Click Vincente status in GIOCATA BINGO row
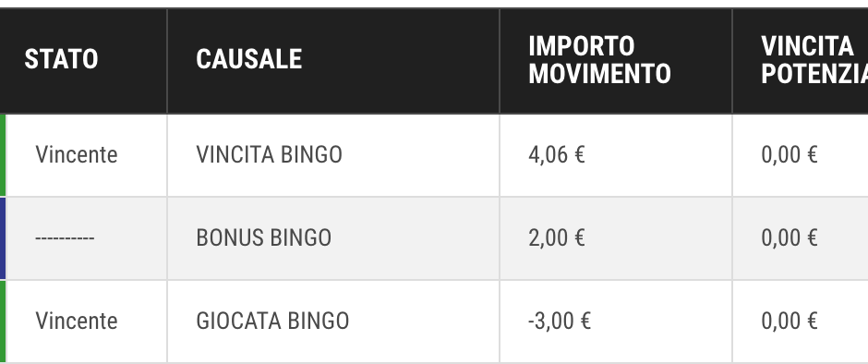868x364 pixels. (x=77, y=321)
